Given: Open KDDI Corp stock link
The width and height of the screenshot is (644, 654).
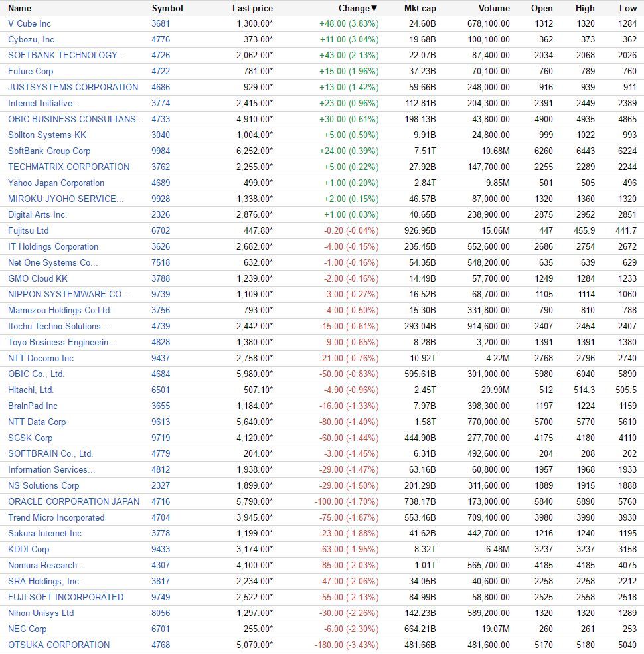Looking at the screenshot, I should [29, 549].
